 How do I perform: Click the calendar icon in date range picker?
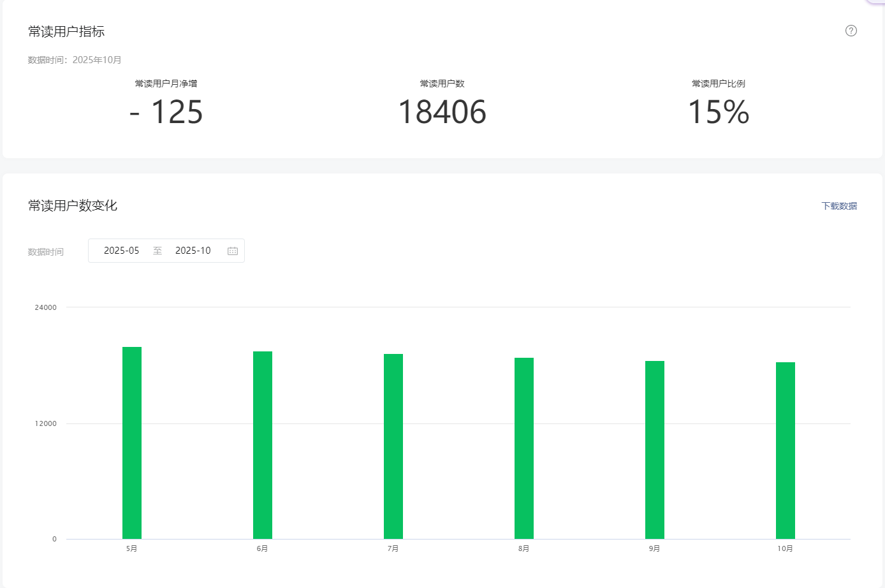pos(233,251)
